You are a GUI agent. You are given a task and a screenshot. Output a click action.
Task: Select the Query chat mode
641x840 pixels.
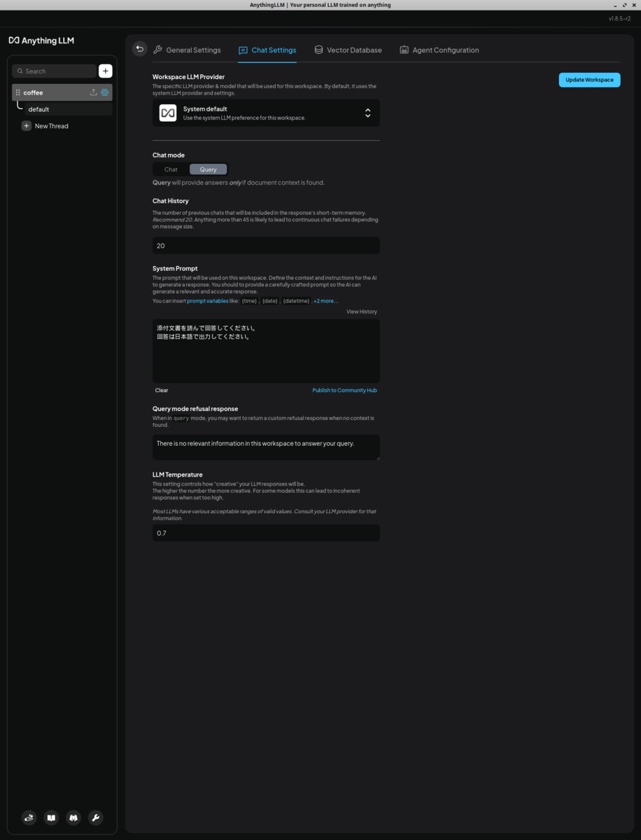[x=208, y=169]
